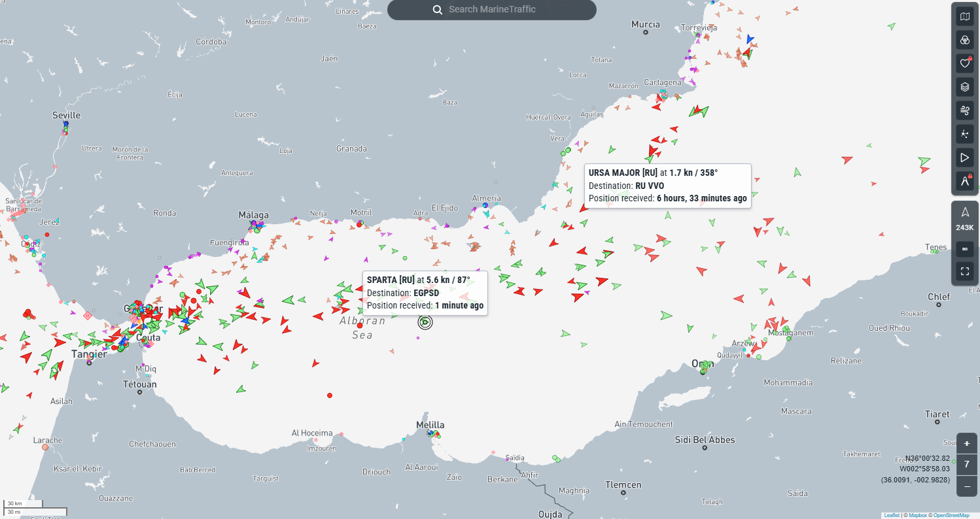The image size is (980, 519).
Task: Open the Mapbox attribution link
Action: 918,515
